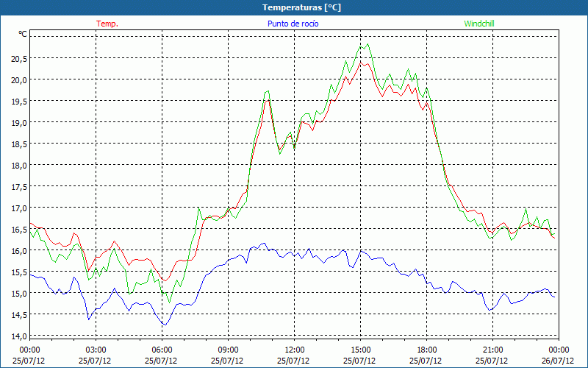Viewport: 588px width, 368px height.
Task: Click the blue dew point minimum near 06:00
Action: pos(165,325)
